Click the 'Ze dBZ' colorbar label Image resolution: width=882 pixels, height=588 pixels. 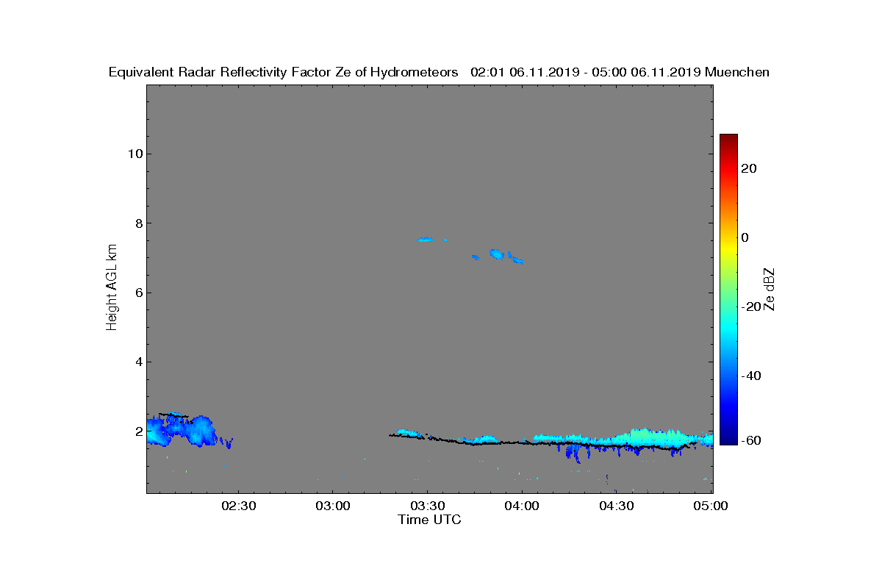pos(770,288)
